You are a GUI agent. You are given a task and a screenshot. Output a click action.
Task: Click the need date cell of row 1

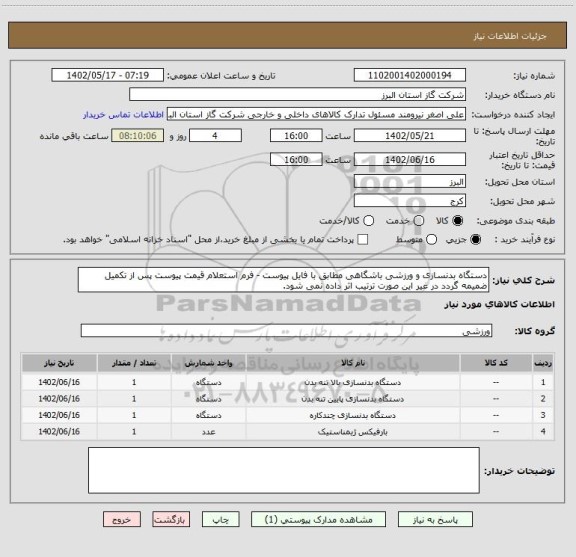coord(59,382)
